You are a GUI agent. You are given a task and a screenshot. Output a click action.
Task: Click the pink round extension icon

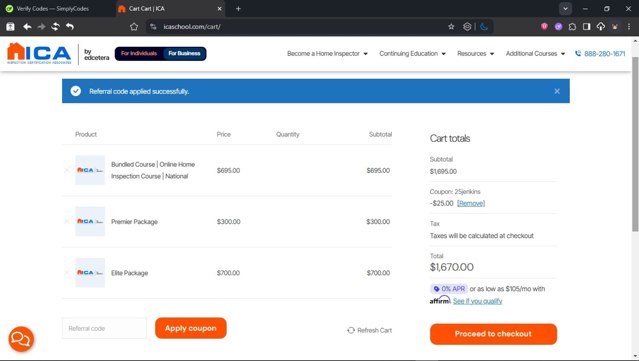(544, 26)
